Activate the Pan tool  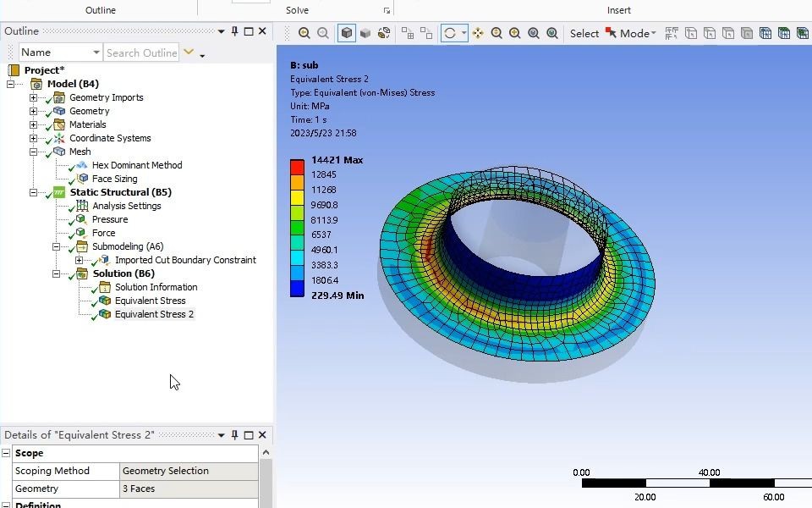478,33
